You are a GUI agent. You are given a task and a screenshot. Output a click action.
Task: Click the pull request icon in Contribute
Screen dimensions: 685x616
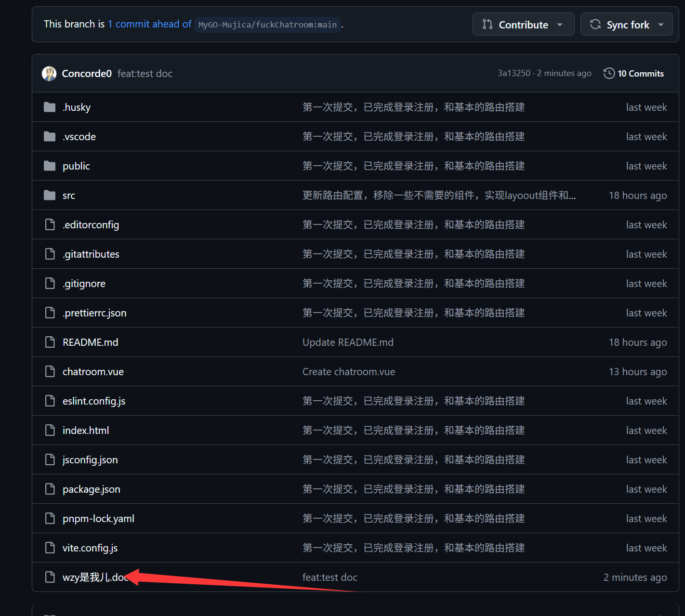coord(487,25)
